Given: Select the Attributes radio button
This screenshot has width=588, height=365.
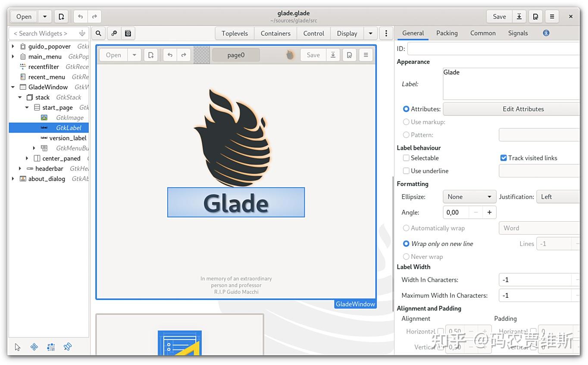Looking at the screenshot, I should click(x=406, y=109).
